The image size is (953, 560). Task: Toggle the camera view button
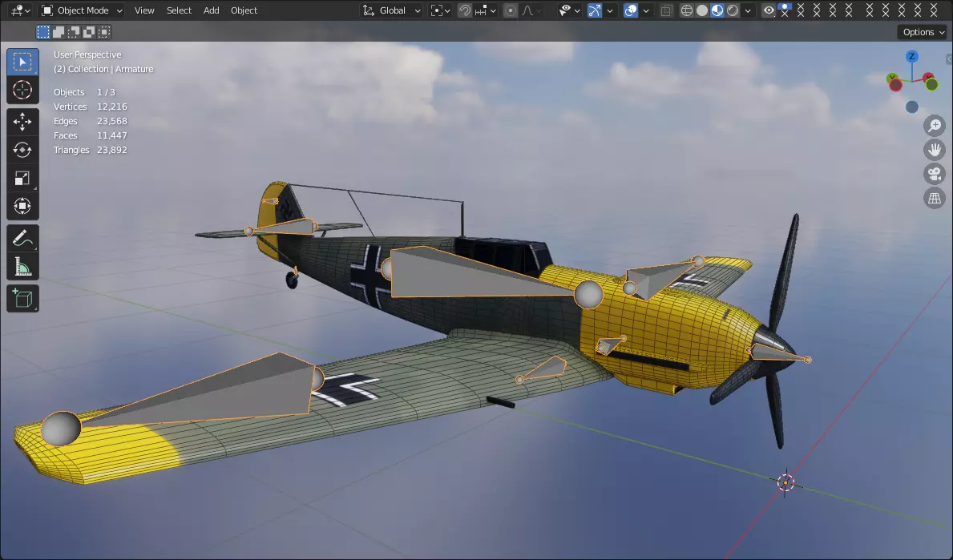point(934,175)
